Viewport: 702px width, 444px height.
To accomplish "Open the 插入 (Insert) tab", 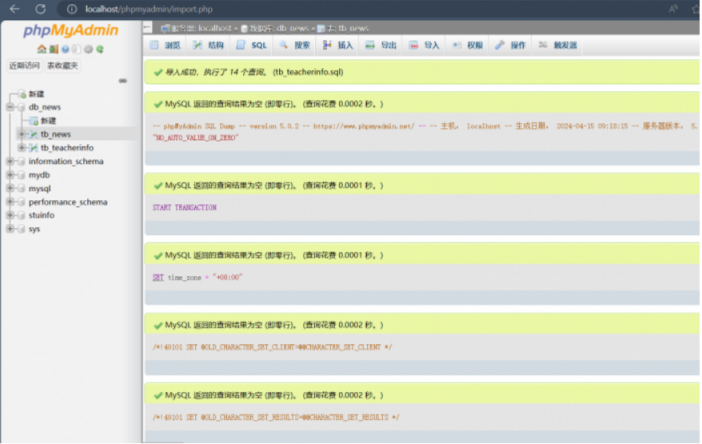I will coord(338,45).
